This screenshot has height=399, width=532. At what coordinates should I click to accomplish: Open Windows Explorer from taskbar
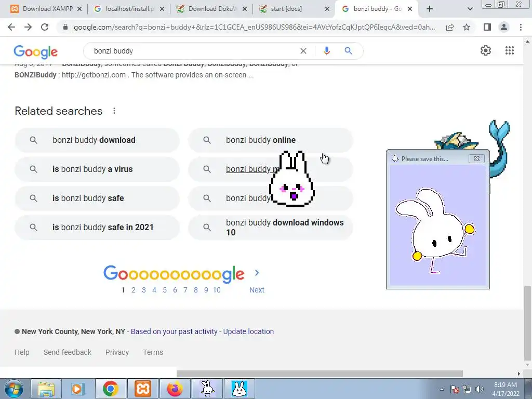(x=46, y=389)
